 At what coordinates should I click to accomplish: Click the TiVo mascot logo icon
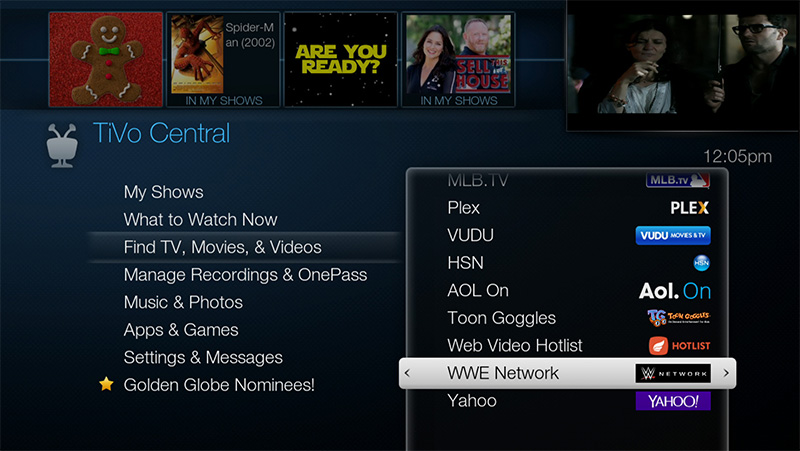pos(62,145)
